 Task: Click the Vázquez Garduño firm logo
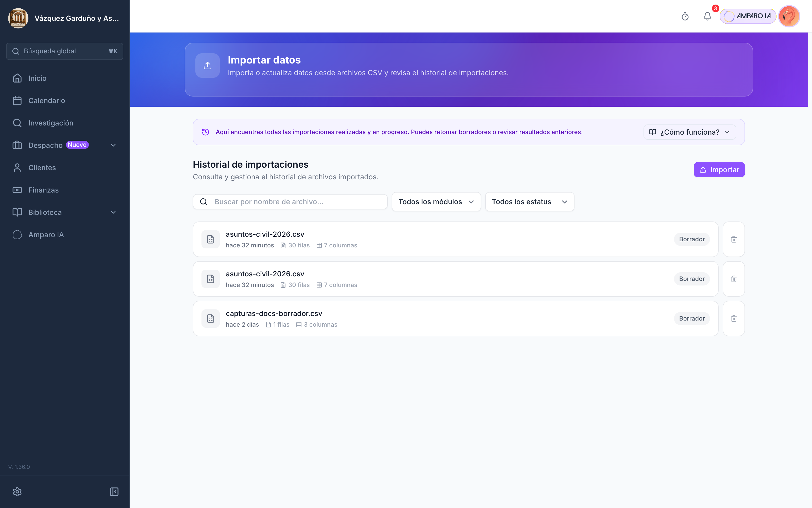pos(18,18)
